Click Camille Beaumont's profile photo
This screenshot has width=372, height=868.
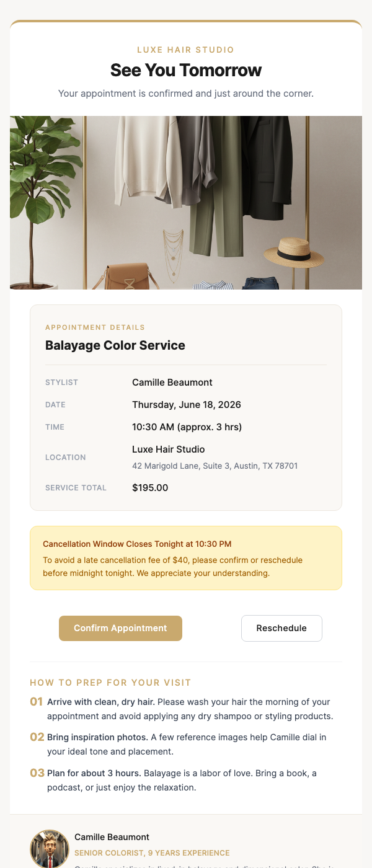pyautogui.click(x=49, y=848)
